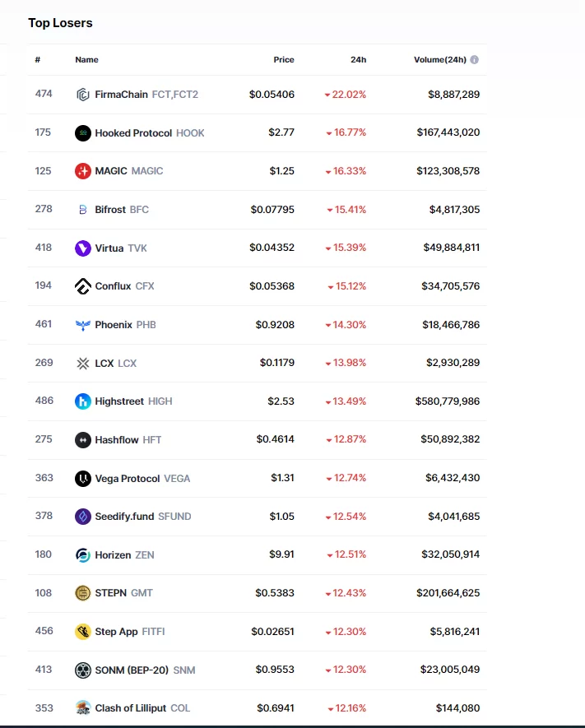Sort table by Price column header
The image size is (585, 728).
tap(283, 60)
